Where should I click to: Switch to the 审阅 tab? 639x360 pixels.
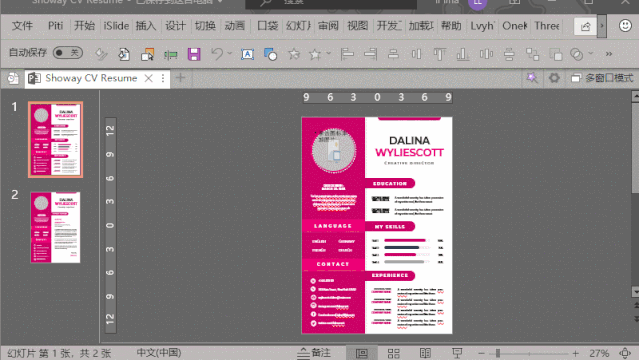coord(328,26)
